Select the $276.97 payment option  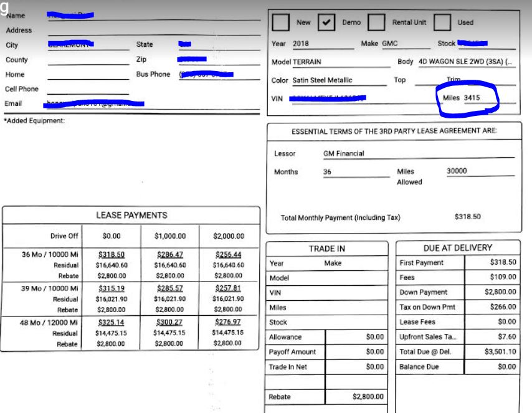pos(227,321)
